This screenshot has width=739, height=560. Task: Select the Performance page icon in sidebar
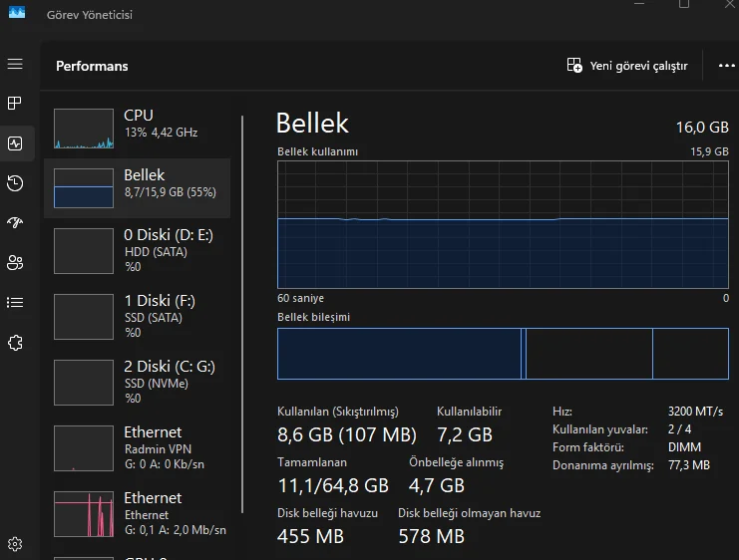point(15,142)
